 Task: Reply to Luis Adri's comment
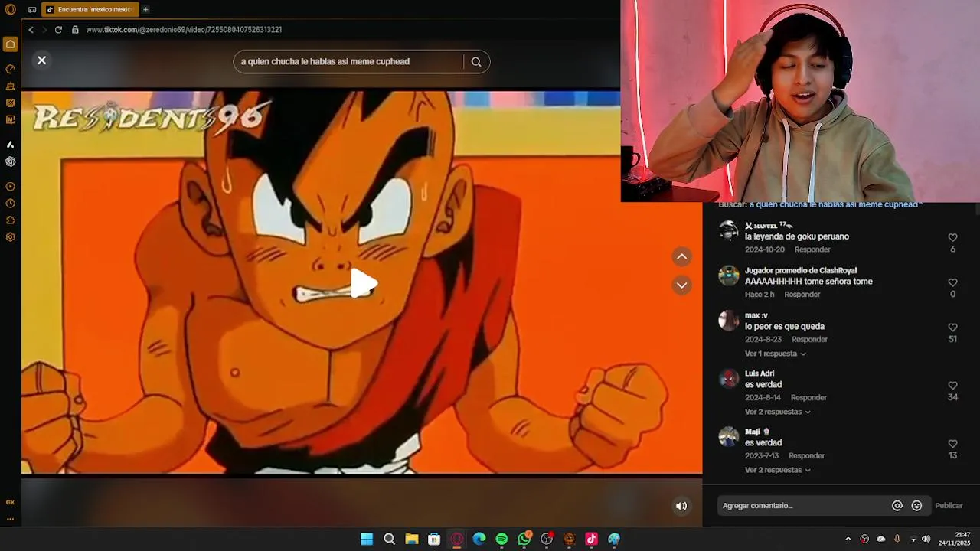808,397
